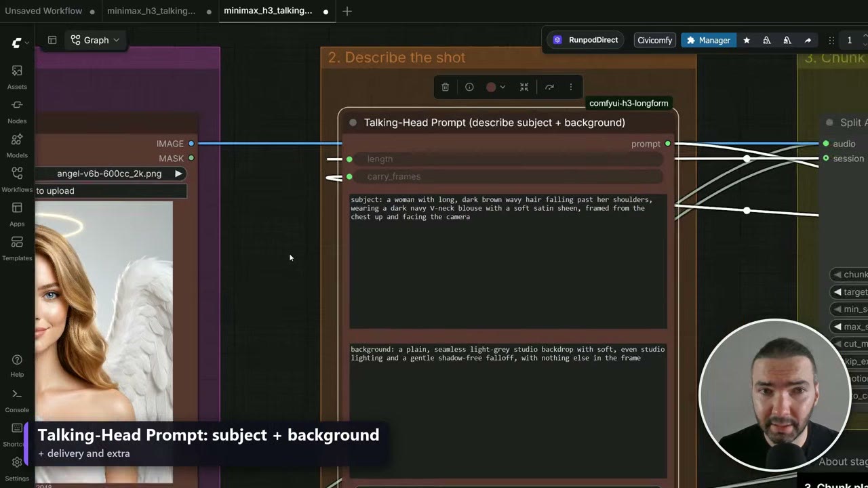Decrease the target widget value arrow
Viewport: 868px width, 488px height.
click(x=837, y=292)
